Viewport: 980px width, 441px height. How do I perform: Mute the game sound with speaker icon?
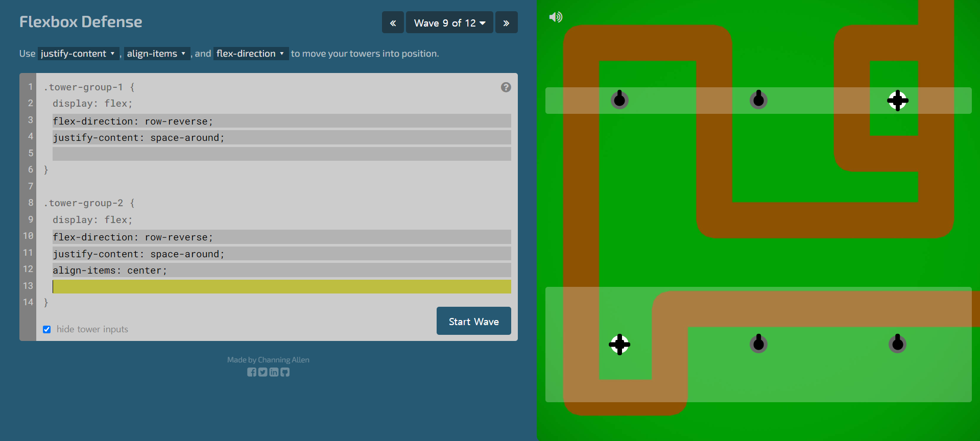pos(556,17)
